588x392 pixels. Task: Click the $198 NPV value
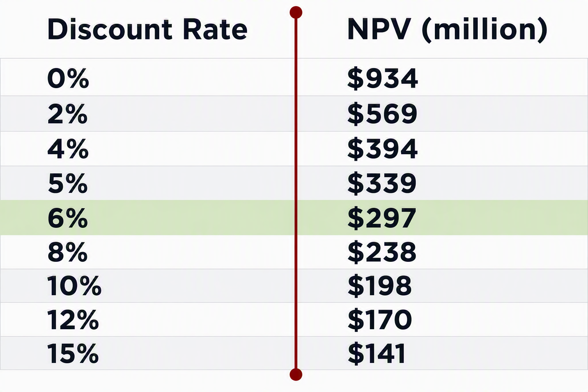[380, 286]
